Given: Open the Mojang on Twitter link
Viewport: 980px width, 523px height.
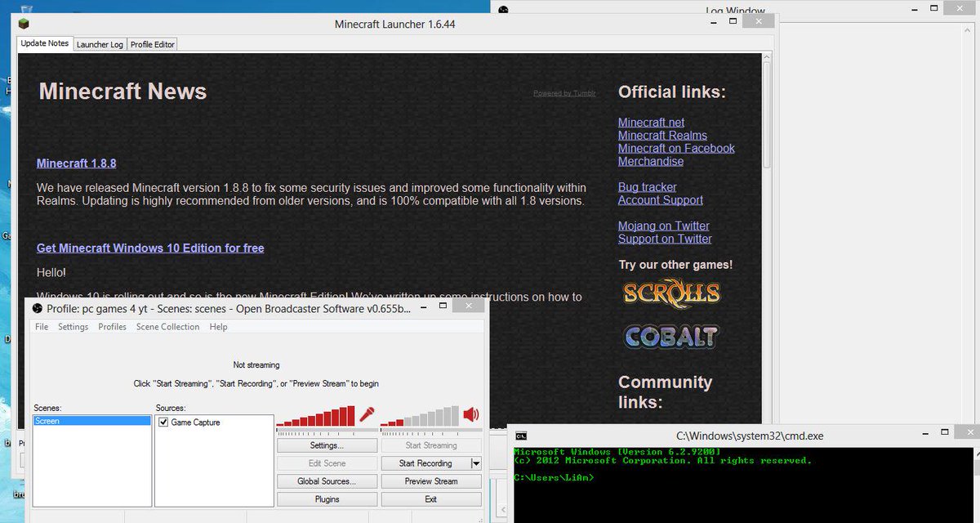Looking at the screenshot, I should tap(664, 226).
